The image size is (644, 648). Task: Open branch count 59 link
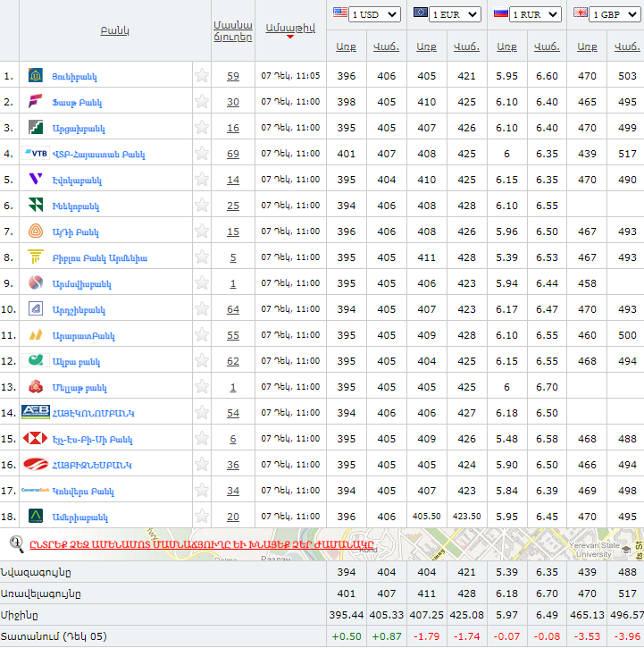(x=233, y=76)
